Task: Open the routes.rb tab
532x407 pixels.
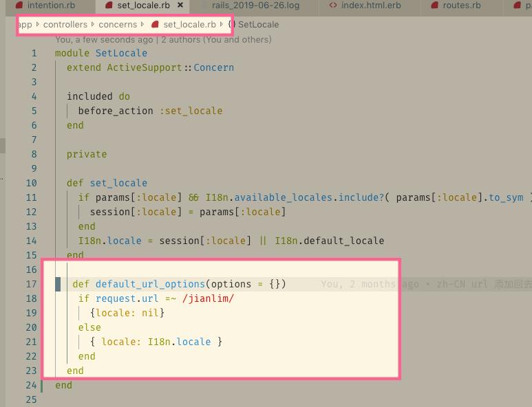Action: 461,5
